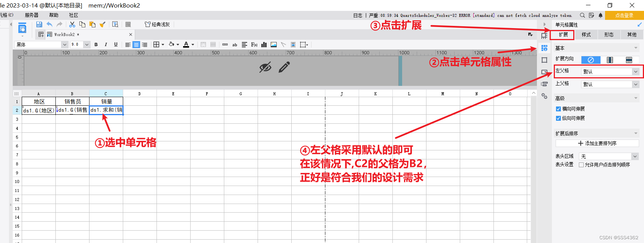Align cell text to the left
This screenshot has height=243, width=644.
coord(128,45)
